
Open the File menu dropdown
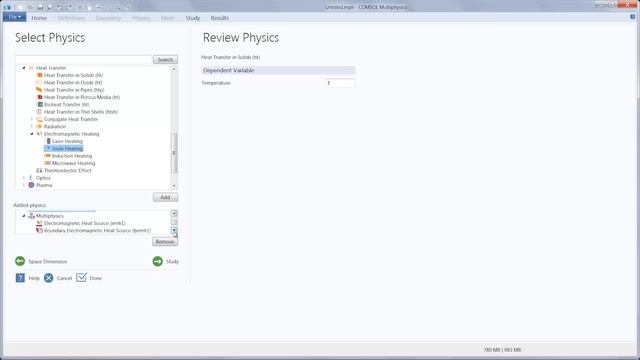[15, 17]
